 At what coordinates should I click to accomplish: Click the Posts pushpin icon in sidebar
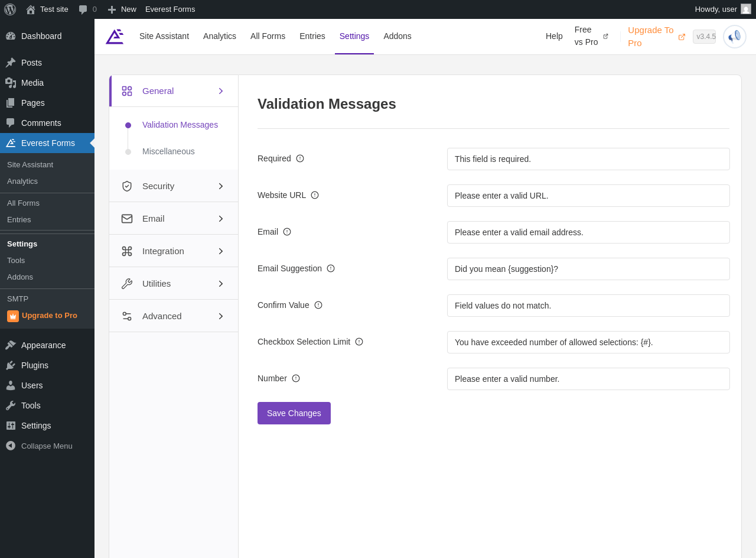click(11, 63)
